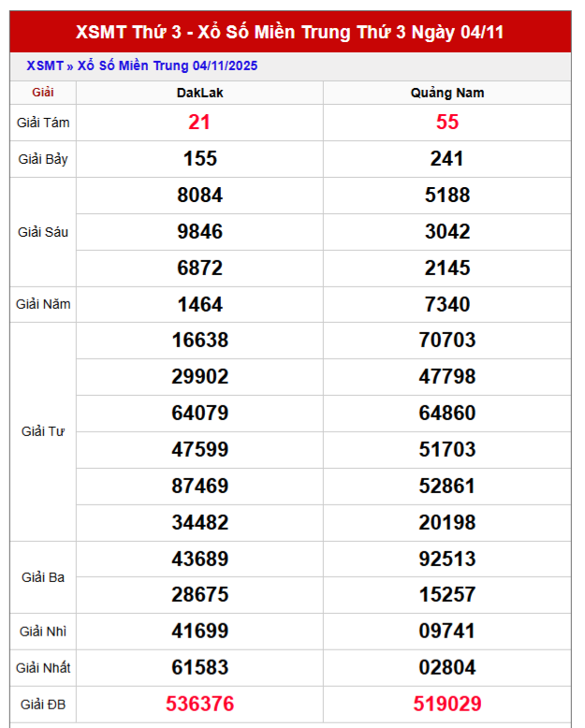
Task: Open Xổ Số Miền Trung 04/11/2025 link
Action: coord(168,66)
